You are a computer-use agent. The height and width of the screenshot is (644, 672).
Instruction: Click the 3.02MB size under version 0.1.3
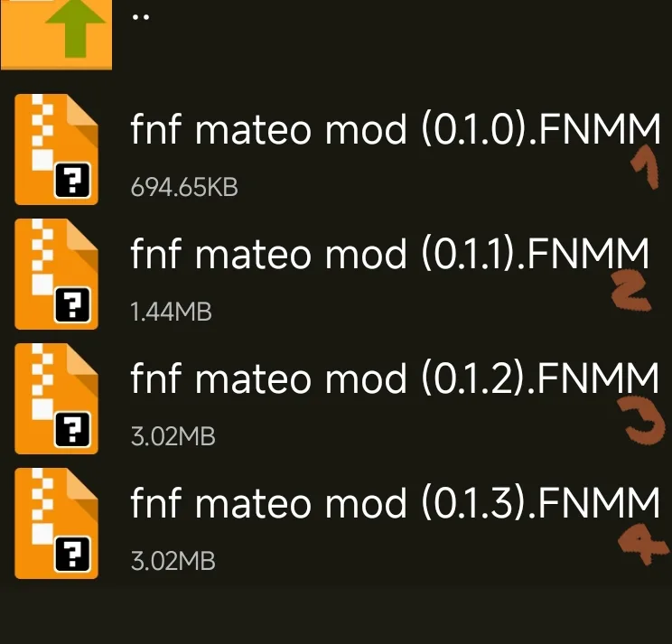(173, 561)
